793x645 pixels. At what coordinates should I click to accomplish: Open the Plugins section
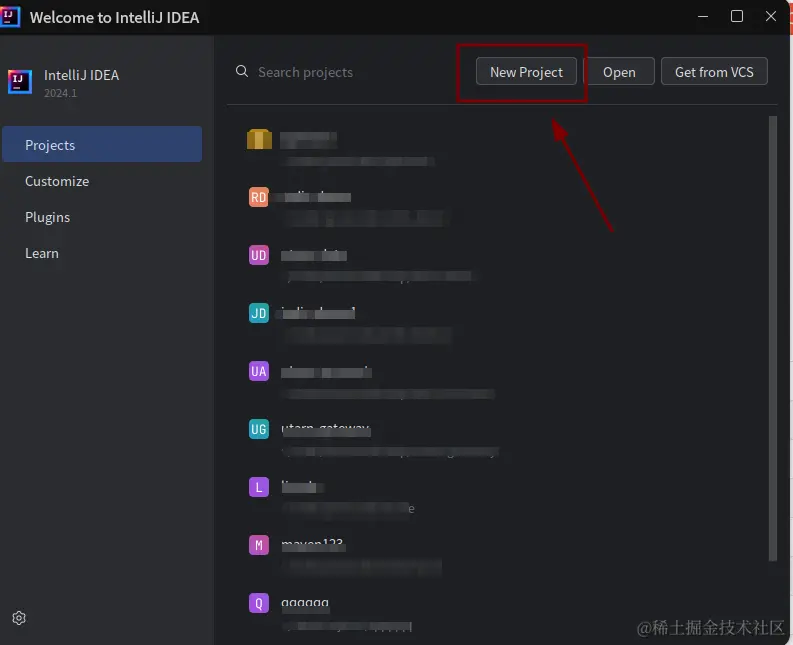pyautogui.click(x=102, y=217)
